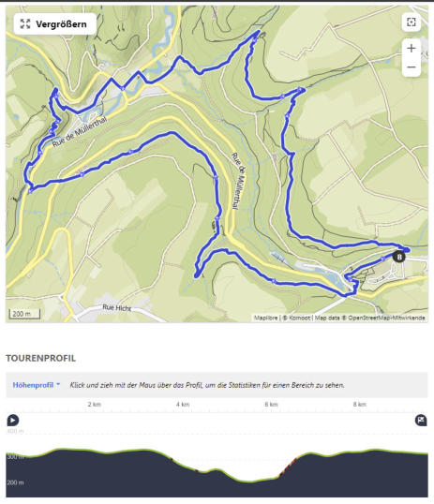Click the center-on-route frame icon
The height and width of the screenshot is (504, 434).
point(412,22)
